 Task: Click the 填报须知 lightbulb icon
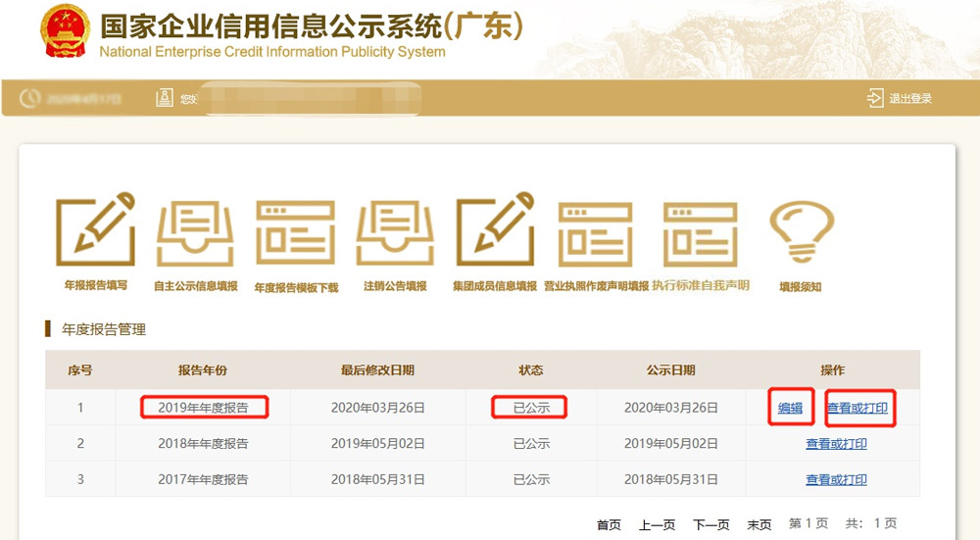801,233
